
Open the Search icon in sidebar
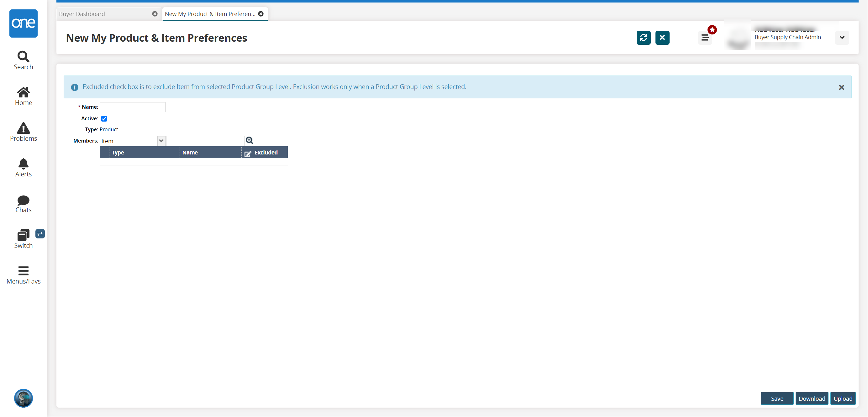[x=23, y=57]
